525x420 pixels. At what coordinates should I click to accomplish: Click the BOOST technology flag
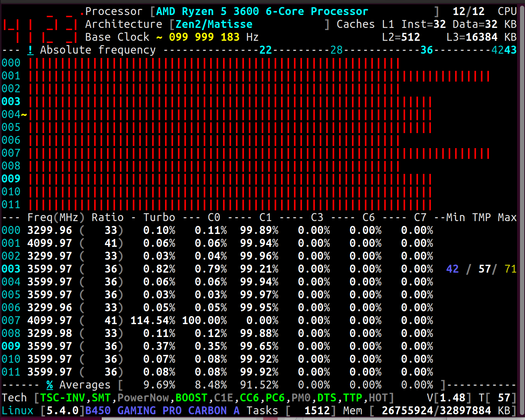coord(191,398)
